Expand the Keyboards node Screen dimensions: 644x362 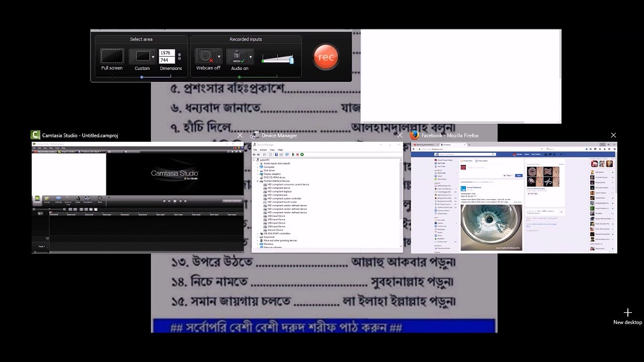pyautogui.click(x=258, y=237)
